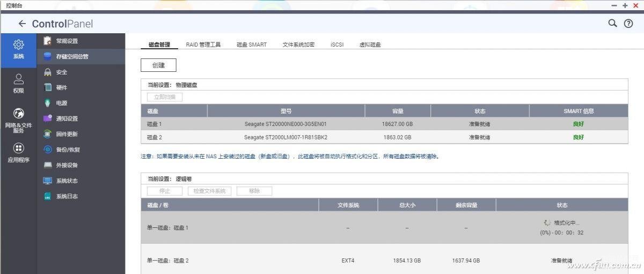Click the 系统状态 monitor icon
The height and width of the screenshot is (274, 644).
(x=47, y=181)
